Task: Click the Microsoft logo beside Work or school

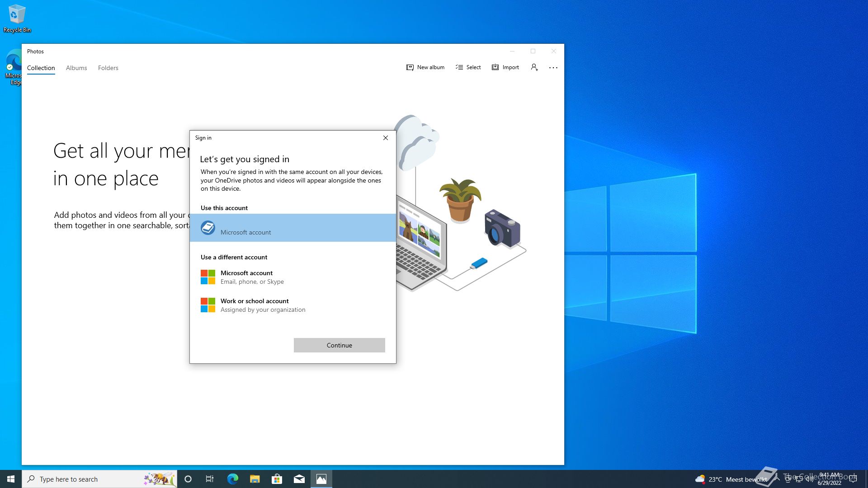Action: point(208,305)
